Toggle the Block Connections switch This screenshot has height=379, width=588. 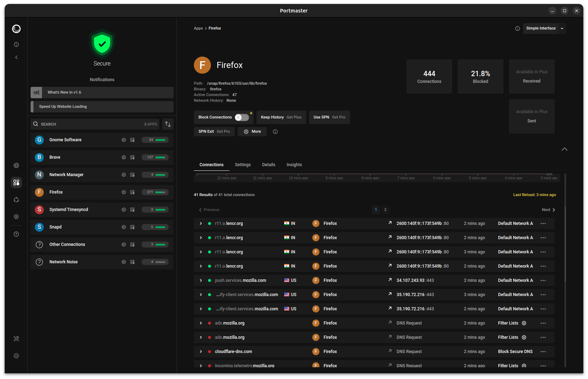(242, 117)
